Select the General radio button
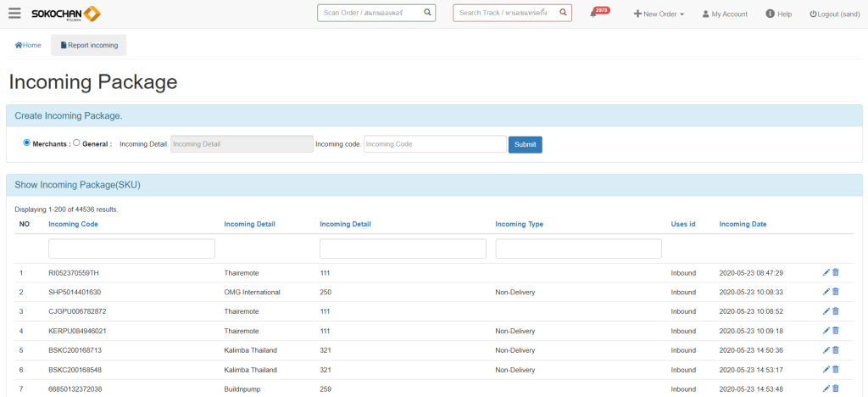 [77, 143]
